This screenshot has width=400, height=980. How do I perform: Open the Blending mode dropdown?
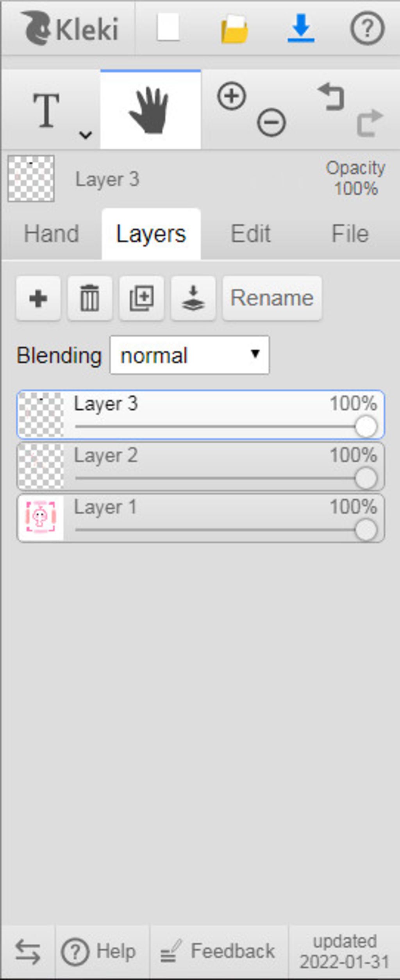click(x=189, y=355)
